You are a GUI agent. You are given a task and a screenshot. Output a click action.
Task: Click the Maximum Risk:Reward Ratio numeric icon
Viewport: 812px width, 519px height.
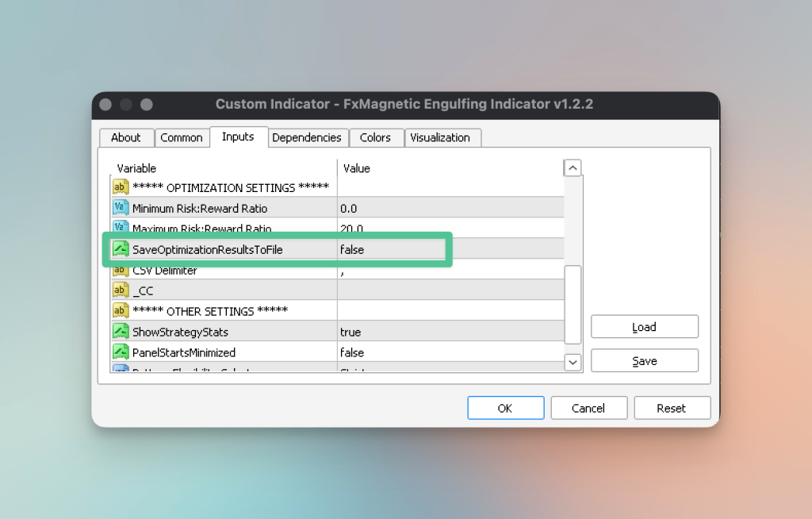pyautogui.click(x=119, y=229)
